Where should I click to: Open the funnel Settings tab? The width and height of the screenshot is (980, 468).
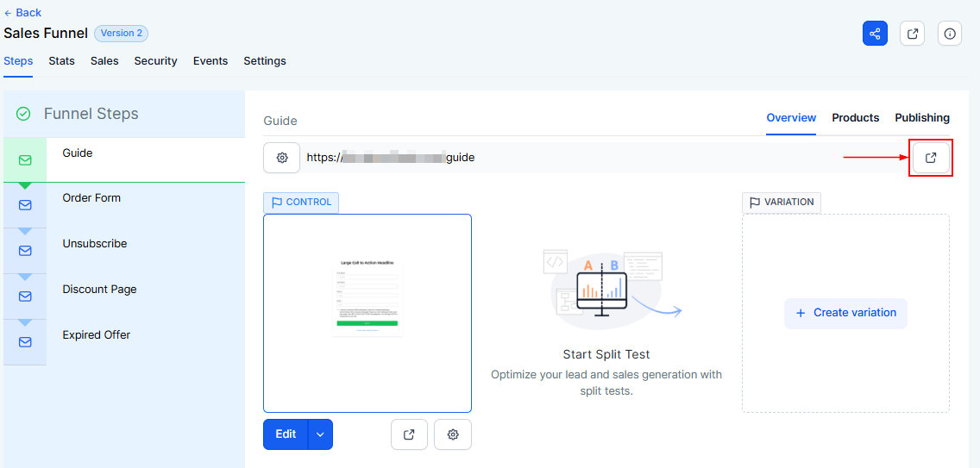265,60
